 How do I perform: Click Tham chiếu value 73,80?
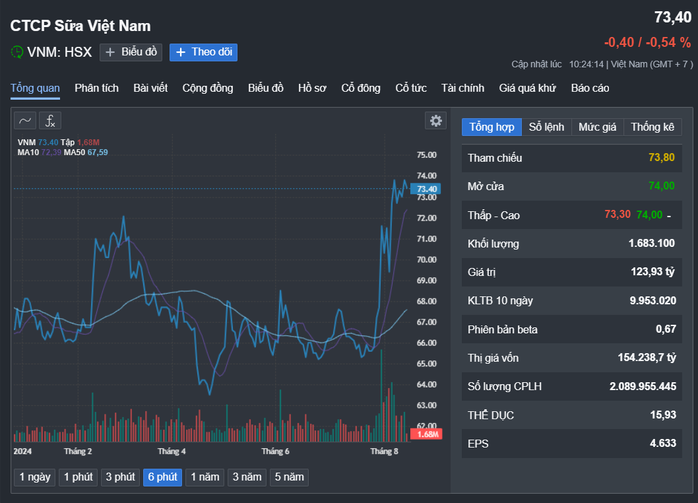tap(661, 158)
